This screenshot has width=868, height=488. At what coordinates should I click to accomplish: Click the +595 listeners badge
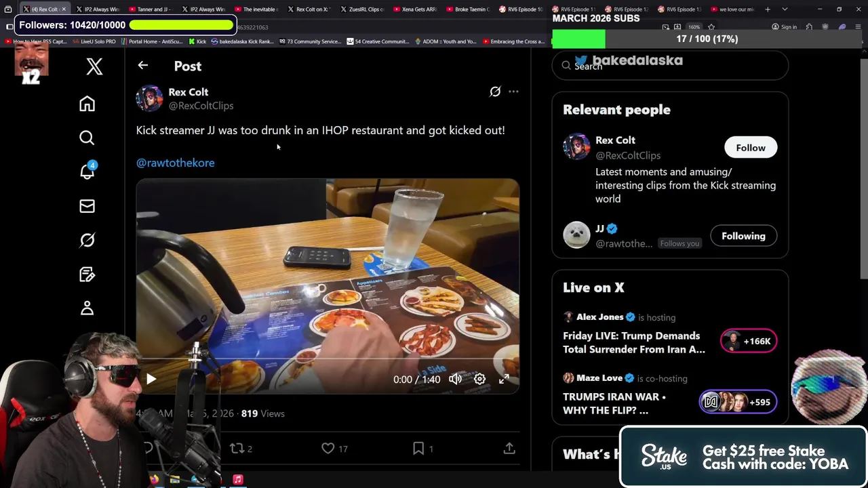click(738, 402)
